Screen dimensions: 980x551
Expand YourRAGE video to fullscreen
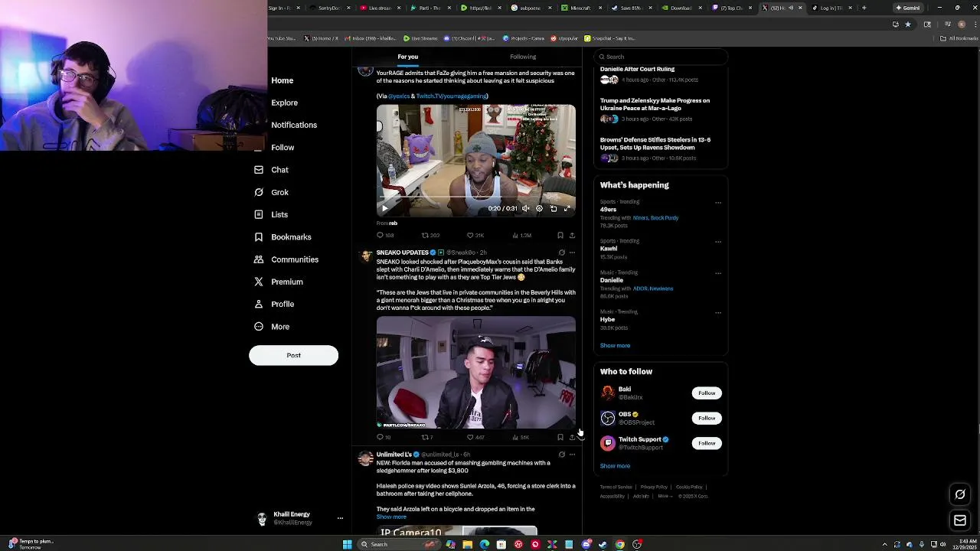(x=567, y=208)
